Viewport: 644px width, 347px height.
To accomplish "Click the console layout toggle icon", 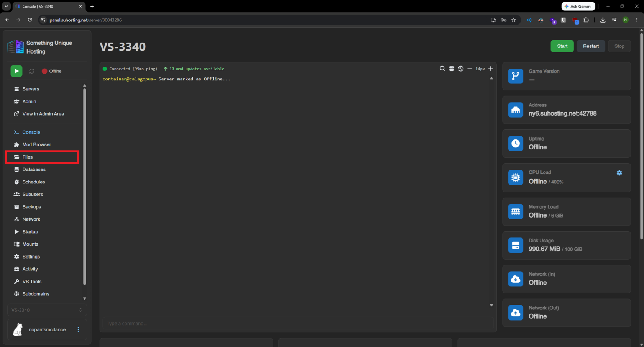I will (452, 69).
